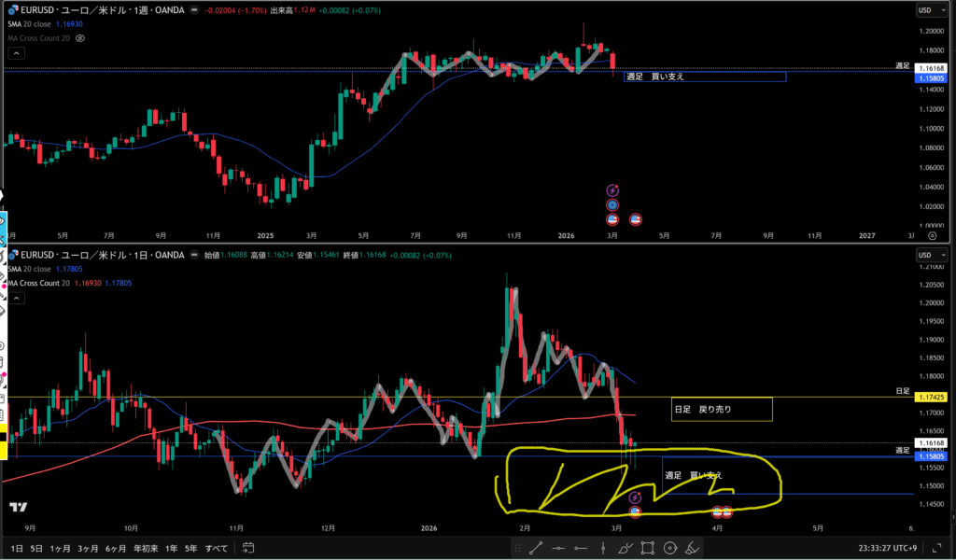
Task: Toggle visibility of MA Cross Count indicator
Action: 80,38
